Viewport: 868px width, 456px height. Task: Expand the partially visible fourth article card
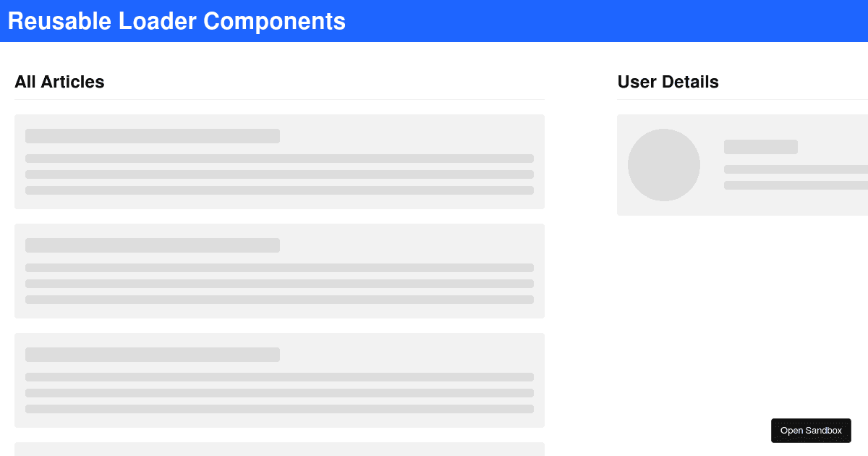tap(279, 449)
